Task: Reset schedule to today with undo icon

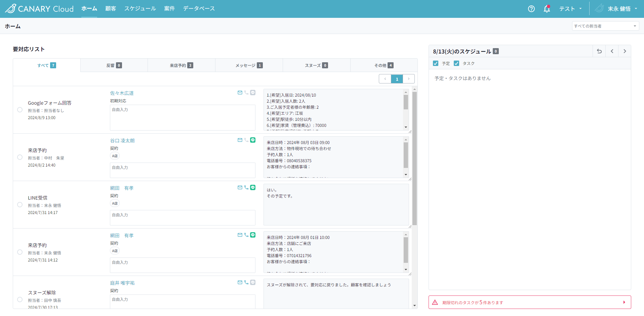Action: coord(599,51)
